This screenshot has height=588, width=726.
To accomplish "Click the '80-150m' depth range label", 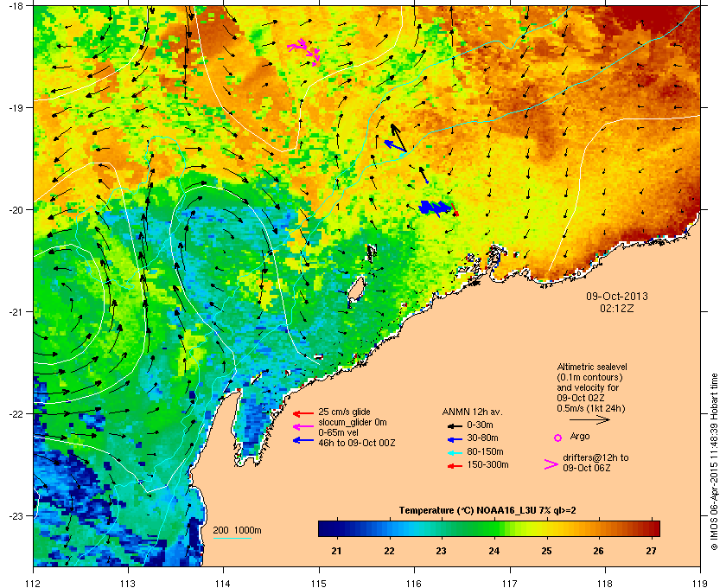I will [x=485, y=451].
